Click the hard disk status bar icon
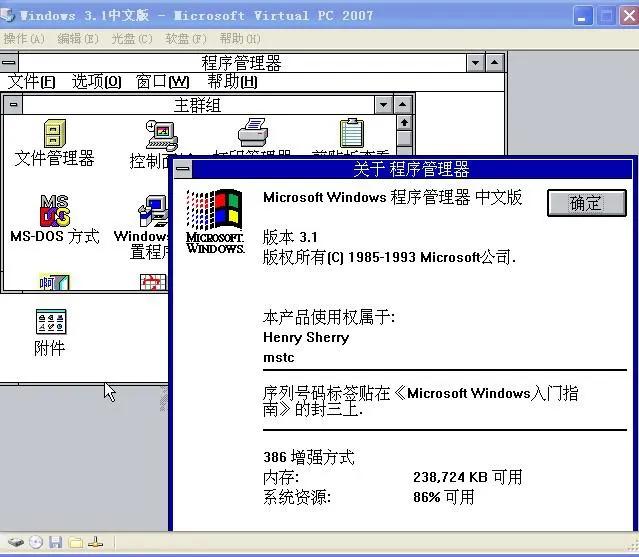 [16, 542]
